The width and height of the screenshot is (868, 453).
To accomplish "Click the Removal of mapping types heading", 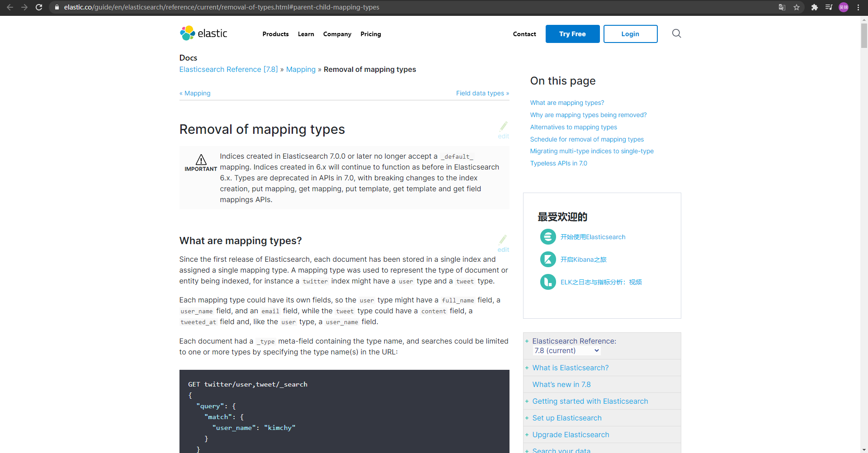I will tap(262, 129).
